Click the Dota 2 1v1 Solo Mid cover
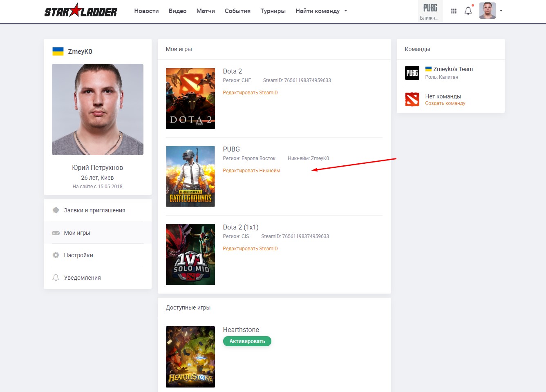 pyautogui.click(x=190, y=254)
